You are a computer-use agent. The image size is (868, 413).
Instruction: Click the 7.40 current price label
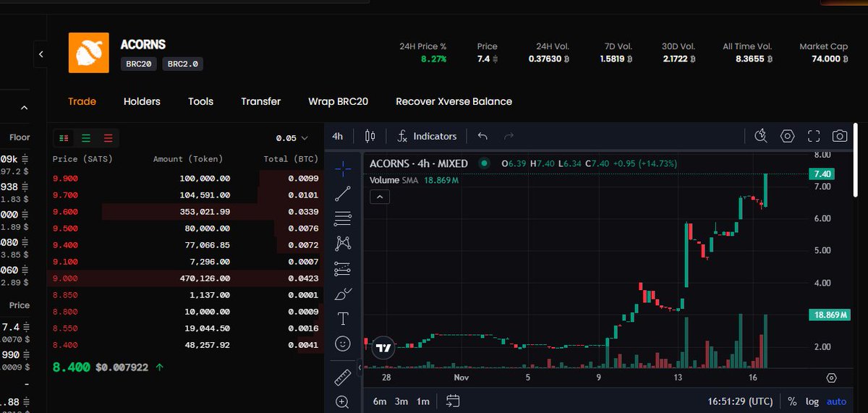point(823,174)
